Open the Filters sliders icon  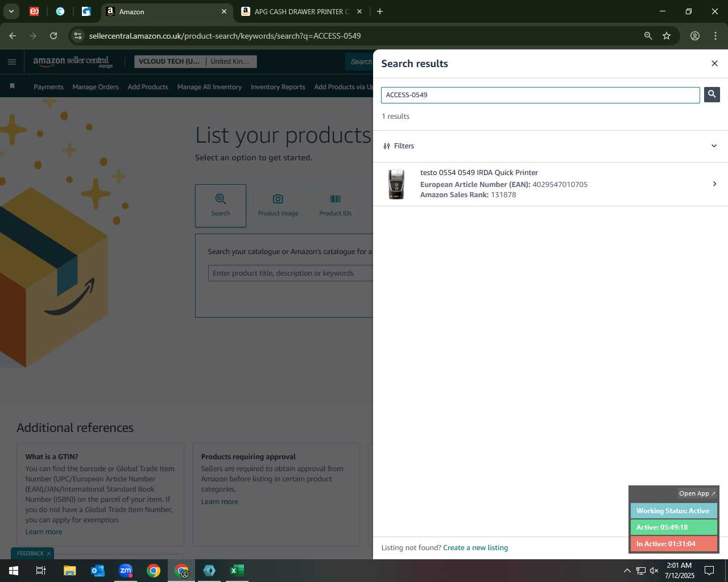pyautogui.click(x=387, y=146)
